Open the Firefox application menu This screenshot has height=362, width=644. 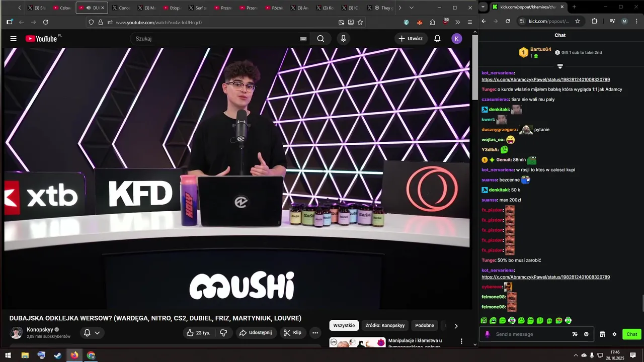pyautogui.click(x=470, y=22)
